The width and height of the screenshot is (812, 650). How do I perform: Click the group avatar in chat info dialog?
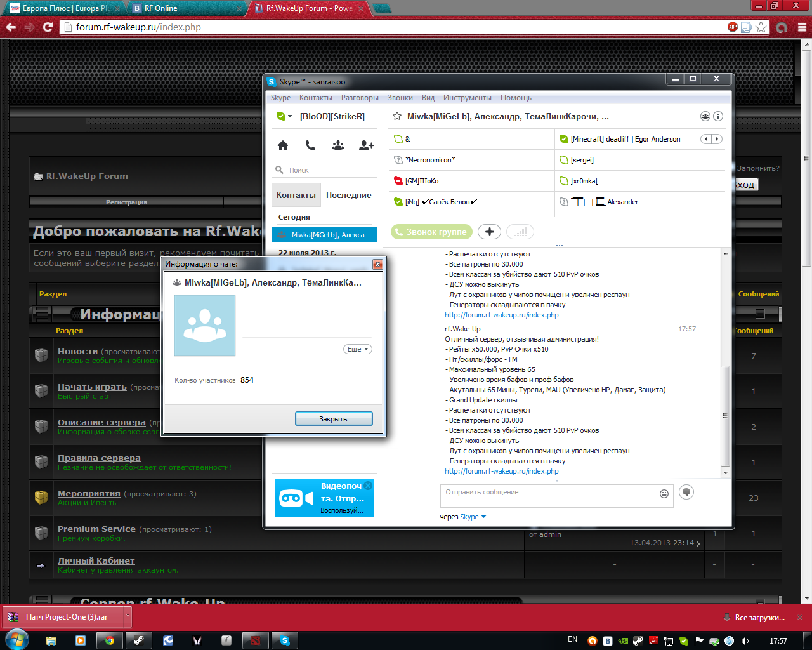click(205, 326)
